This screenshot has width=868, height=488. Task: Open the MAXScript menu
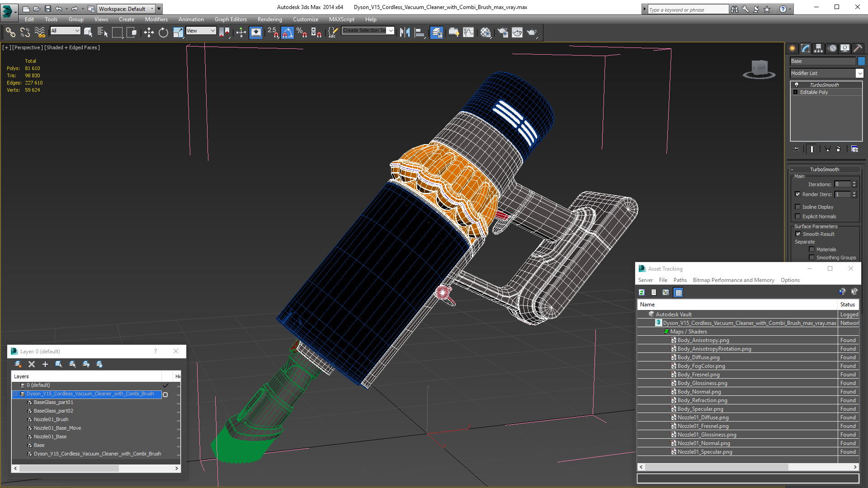click(341, 19)
